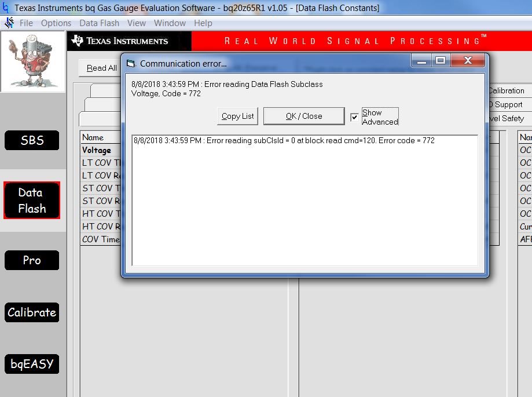Select the COV Time row
This screenshot has height=397, width=532.
[101, 239]
